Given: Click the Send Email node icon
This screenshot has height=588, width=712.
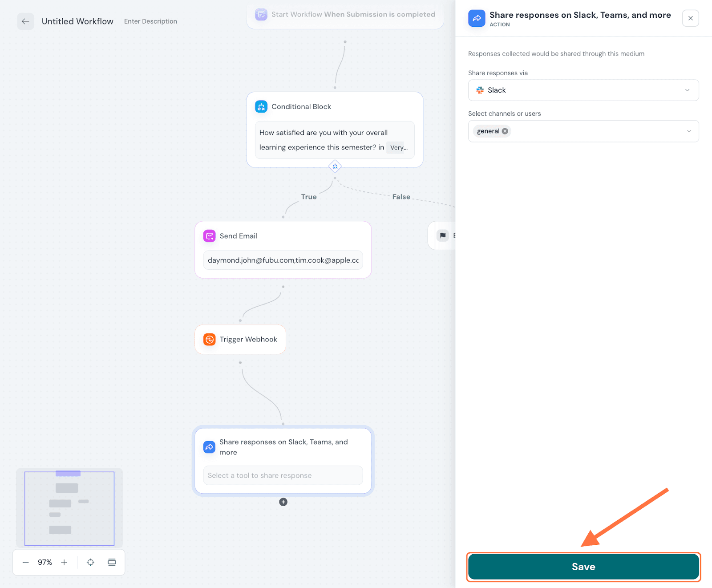Looking at the screenshot, I should 209,236.
